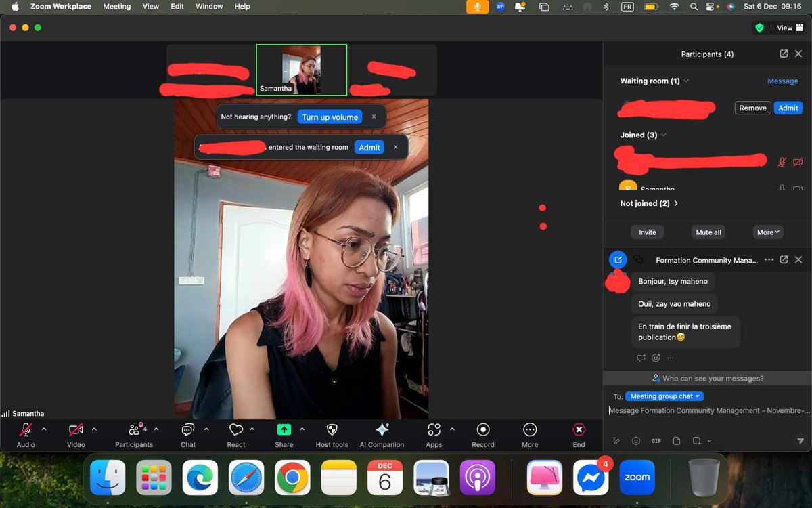Click the red End meeting button
This screenshot has width=812, height=508.
[x=579, y=435]
